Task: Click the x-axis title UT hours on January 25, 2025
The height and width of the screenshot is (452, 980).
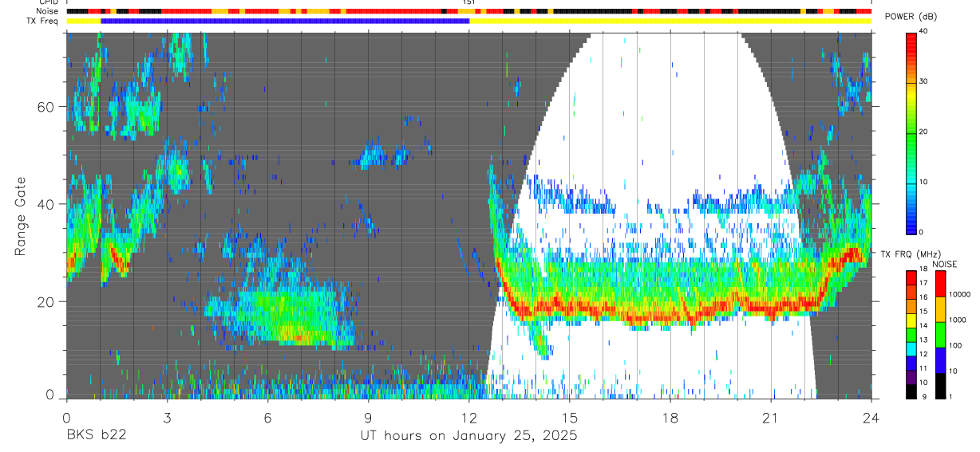Action: [x=468, y=437]
